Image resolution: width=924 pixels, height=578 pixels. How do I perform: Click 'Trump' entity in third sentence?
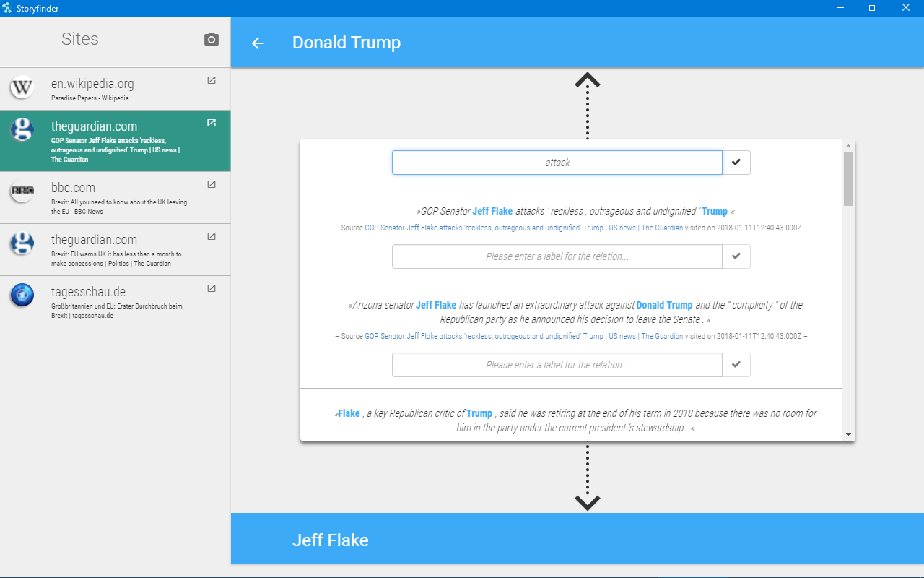click(479, 413)
